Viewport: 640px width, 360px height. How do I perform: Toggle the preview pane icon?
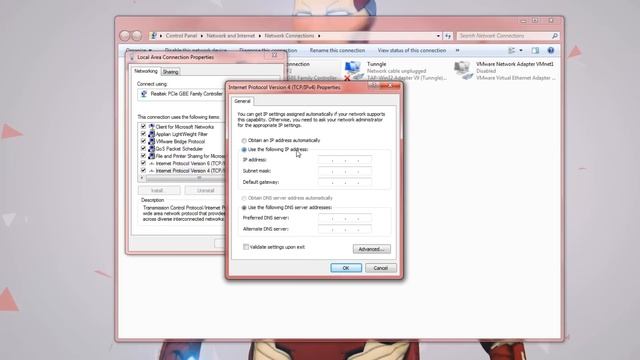click(535, 50)
